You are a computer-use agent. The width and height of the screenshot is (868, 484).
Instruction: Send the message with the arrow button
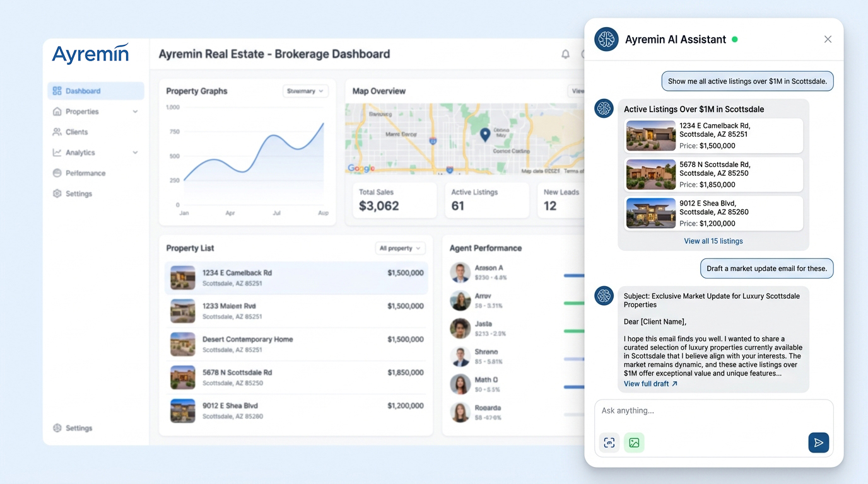point(819,443)
